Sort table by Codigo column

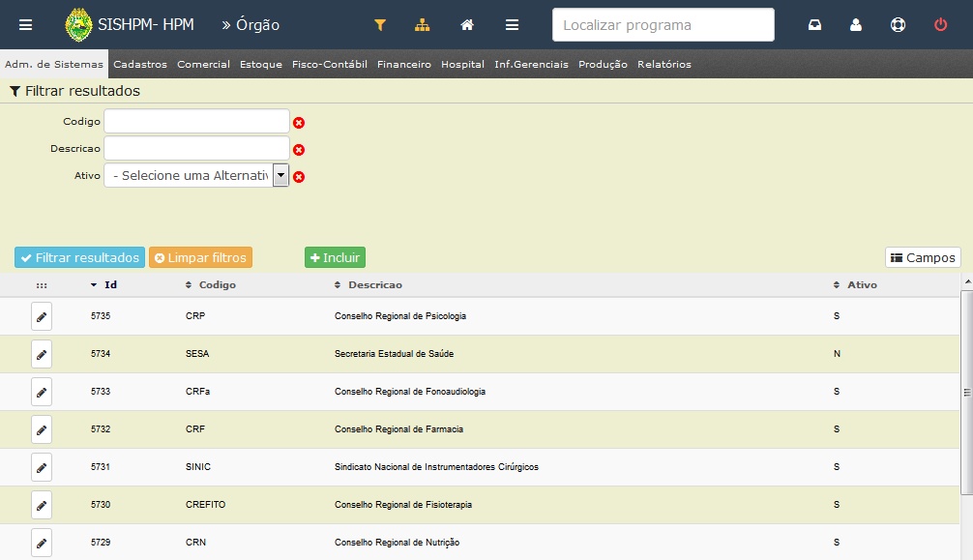tap(210, 285)
